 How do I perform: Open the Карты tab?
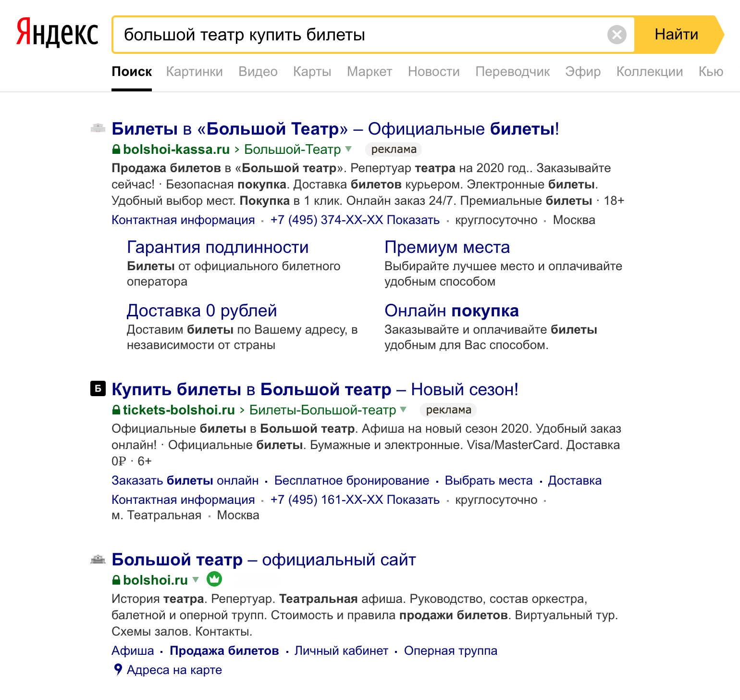pyautogui.click(x=312, y=72)
